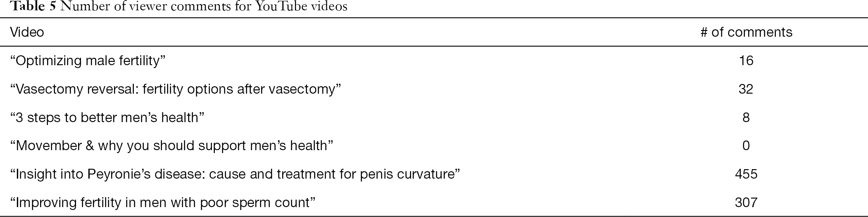Select the comment count 0

click(746, 146)
